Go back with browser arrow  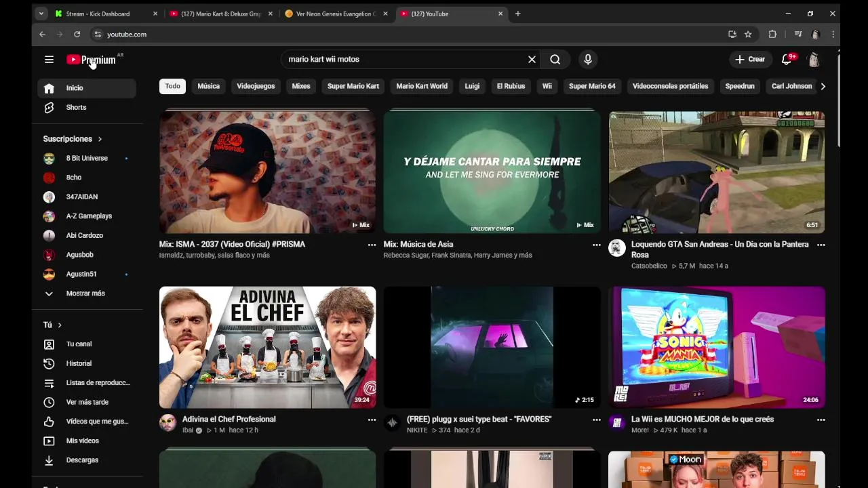click(x=42, y=35)
